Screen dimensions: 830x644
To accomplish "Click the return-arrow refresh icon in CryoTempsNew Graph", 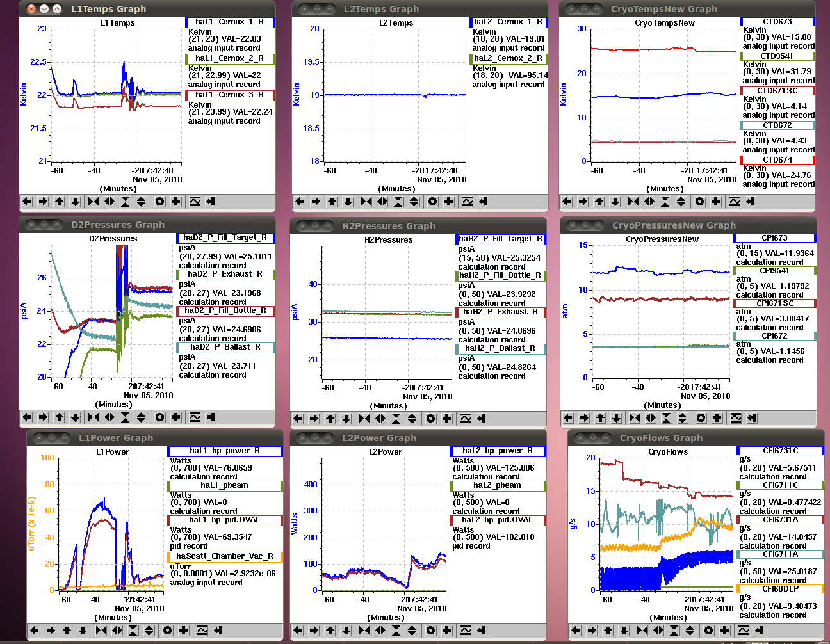I will click(x=751, y=202).
